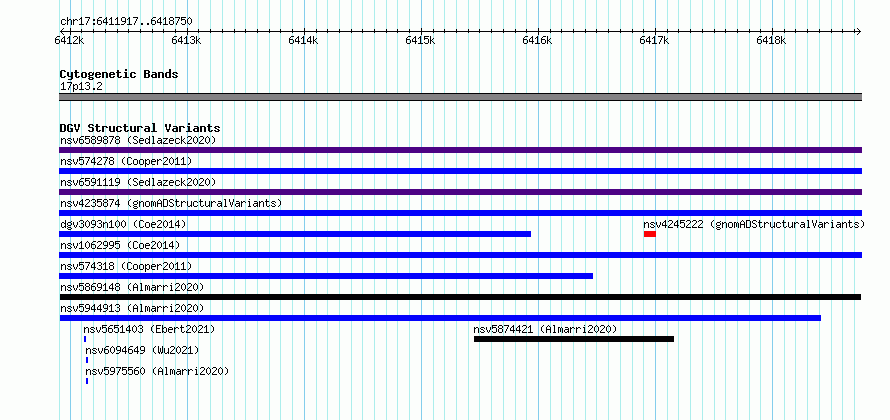Open the dgv3093n100 (Coe2014) label

point(123,224)
